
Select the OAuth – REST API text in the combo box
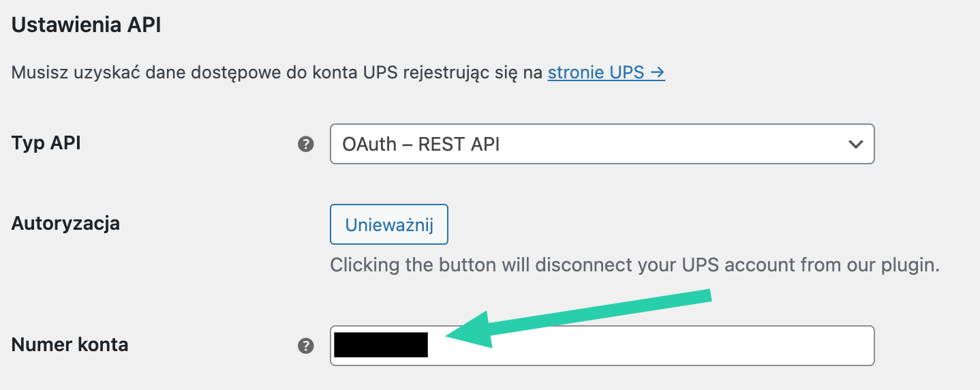pyautogui.click(x=420, y=144)
